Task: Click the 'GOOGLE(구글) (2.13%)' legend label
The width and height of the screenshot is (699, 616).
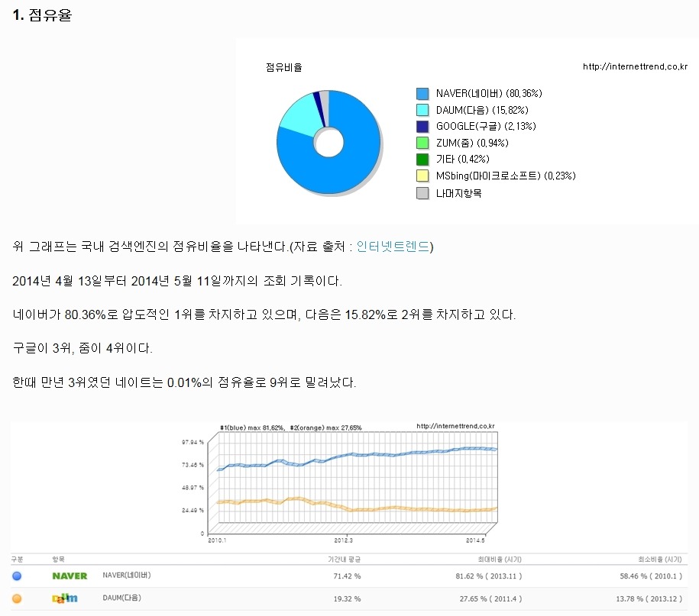Action: [x=486, y=127]
